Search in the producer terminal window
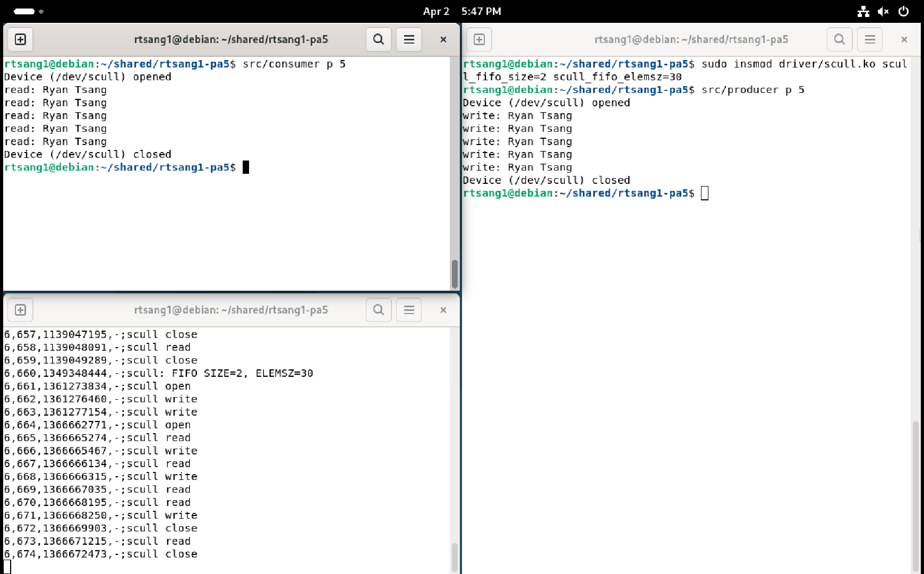 (x=839, y=39)
